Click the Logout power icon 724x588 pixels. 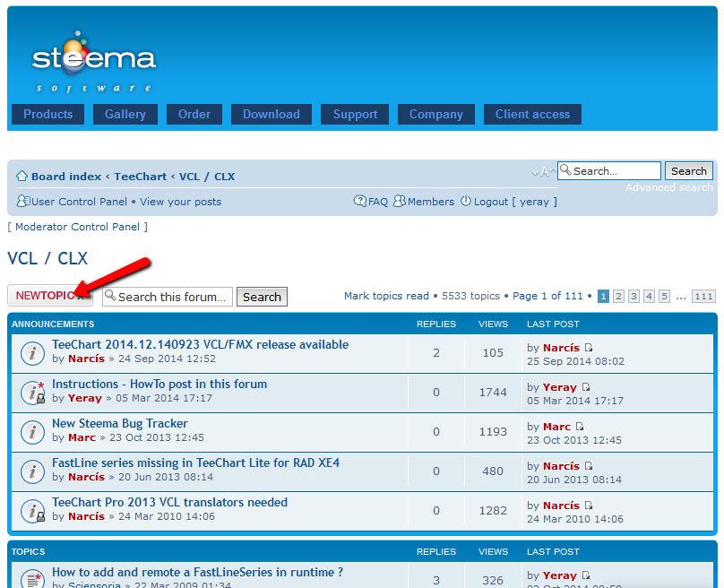click(x=466, y=201)
